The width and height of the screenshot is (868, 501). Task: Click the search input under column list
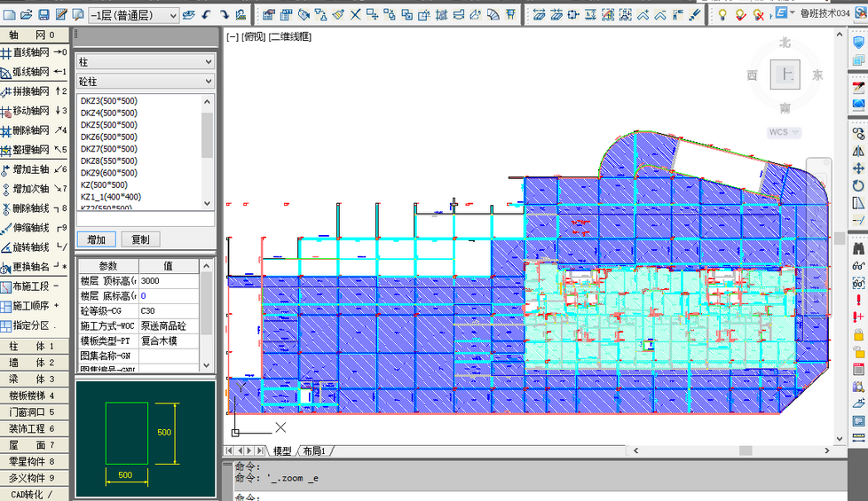pyautogui.click(x=145, y=220)
